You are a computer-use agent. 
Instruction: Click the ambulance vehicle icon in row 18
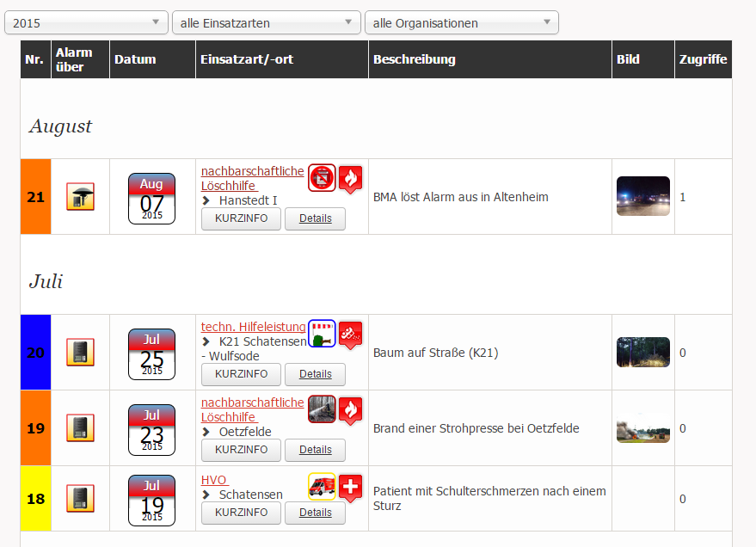click(322, 487)
